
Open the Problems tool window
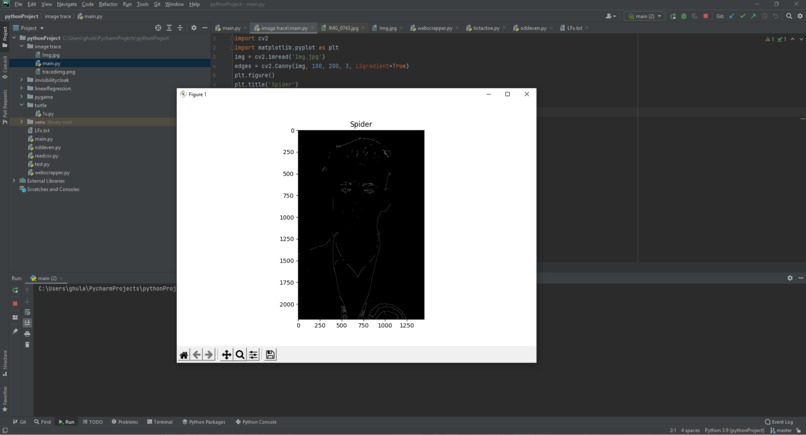(125, 422)
